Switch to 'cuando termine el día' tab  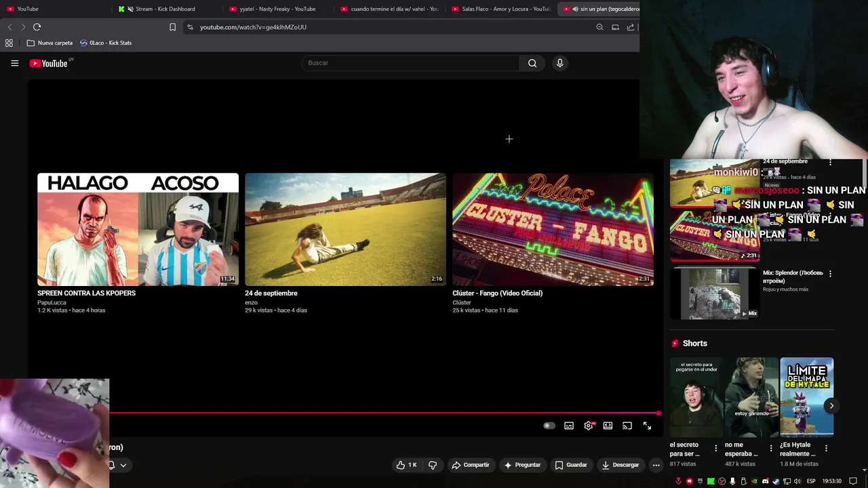(388, 9)
